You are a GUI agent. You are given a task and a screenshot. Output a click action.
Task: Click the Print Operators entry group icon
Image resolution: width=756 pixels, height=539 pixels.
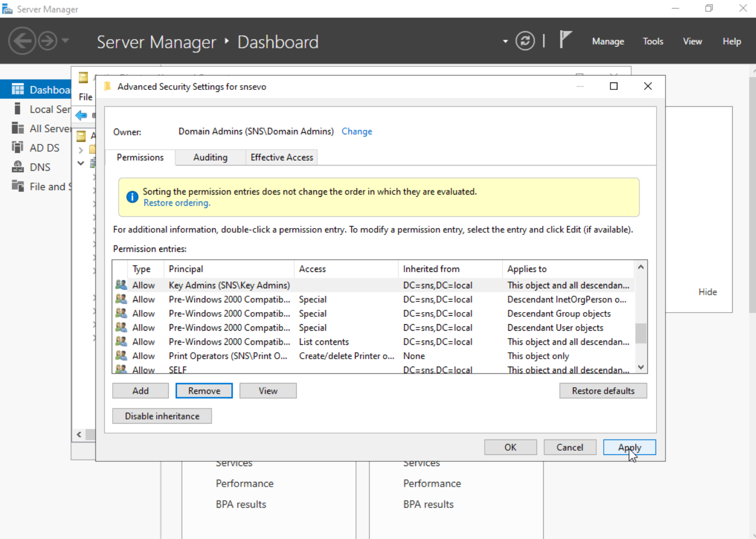121,355
